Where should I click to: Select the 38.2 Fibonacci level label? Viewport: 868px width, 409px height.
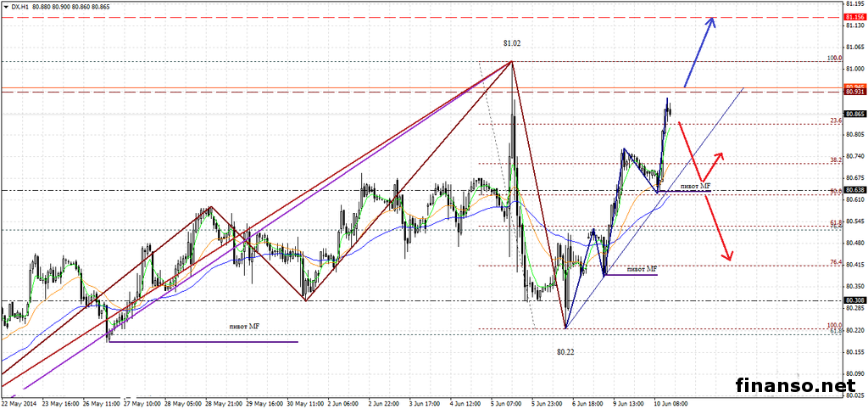point(833,159)
